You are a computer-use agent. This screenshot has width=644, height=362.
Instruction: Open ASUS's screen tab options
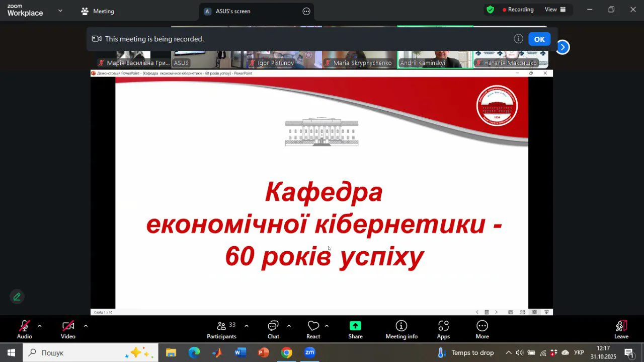[306, 11]
